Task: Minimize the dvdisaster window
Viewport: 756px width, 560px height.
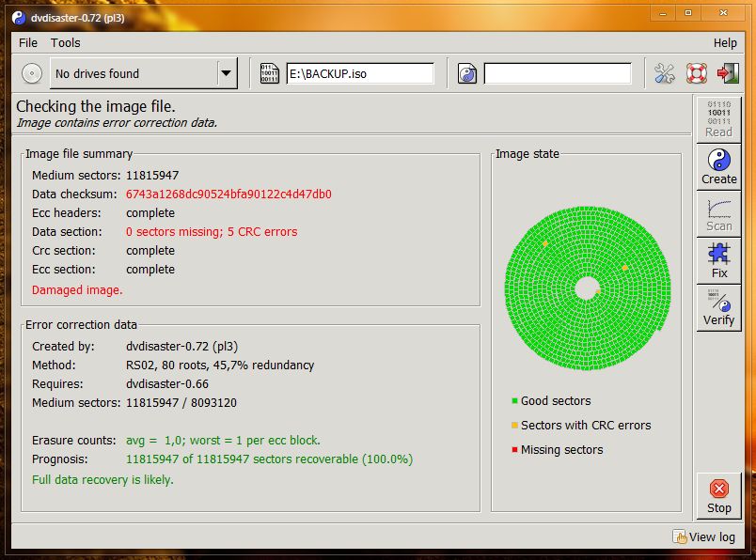Action: point(663,13)
